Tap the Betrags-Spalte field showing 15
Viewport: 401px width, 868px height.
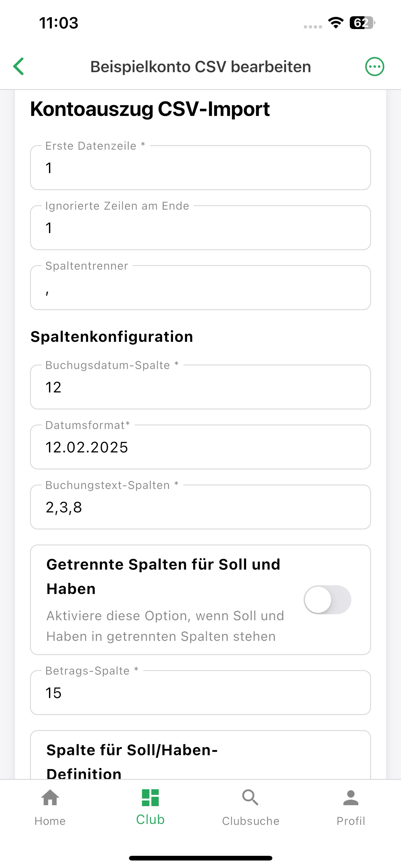point(200,692)
